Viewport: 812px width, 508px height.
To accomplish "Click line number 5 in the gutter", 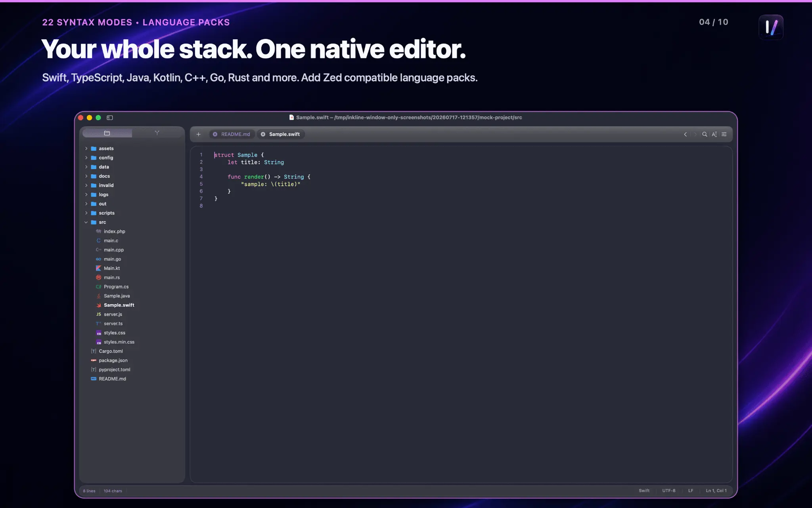I will 201,184.
